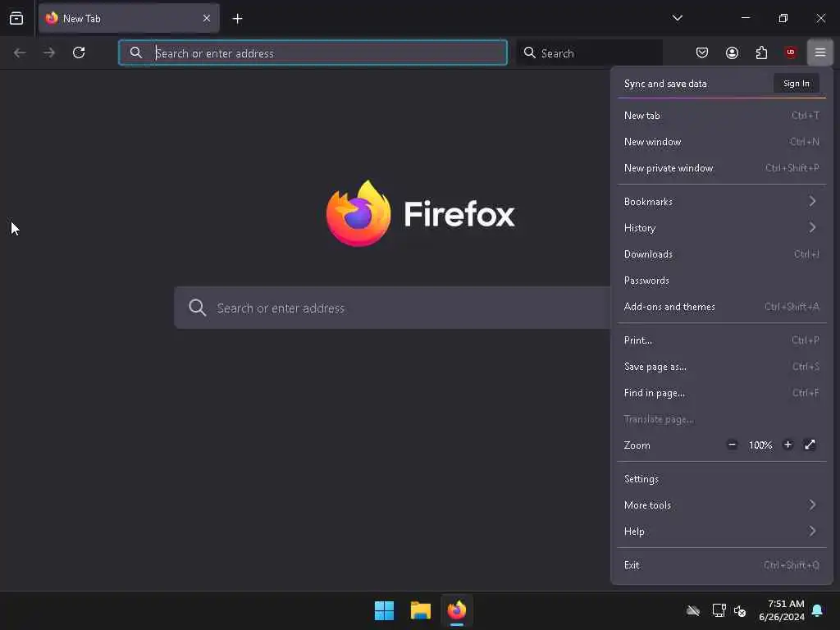Reset zoom via 100% label
The height and width of the screenshot is (630, 840).
760,445
